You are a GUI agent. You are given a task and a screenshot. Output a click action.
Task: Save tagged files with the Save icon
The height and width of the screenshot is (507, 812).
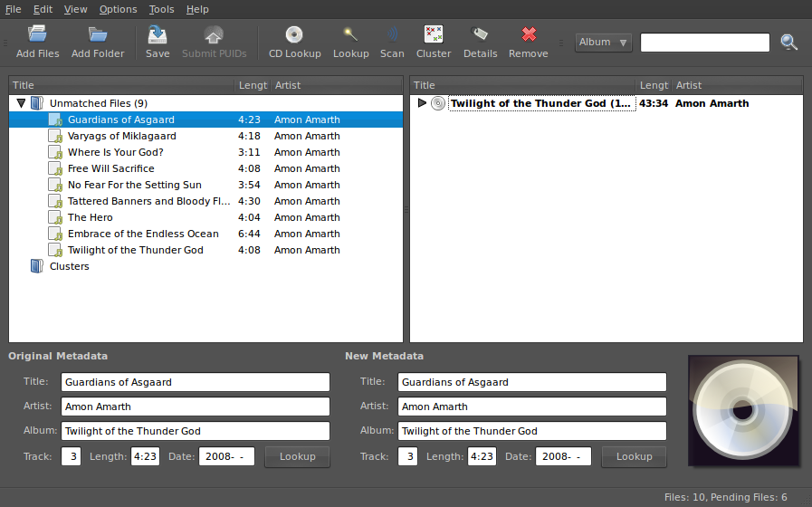[158, 34]
